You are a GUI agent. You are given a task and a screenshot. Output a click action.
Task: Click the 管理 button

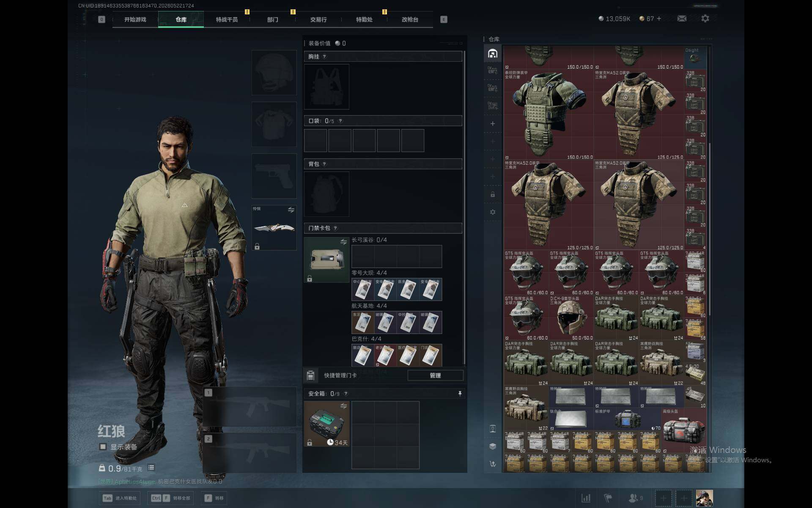click(435, 375)
